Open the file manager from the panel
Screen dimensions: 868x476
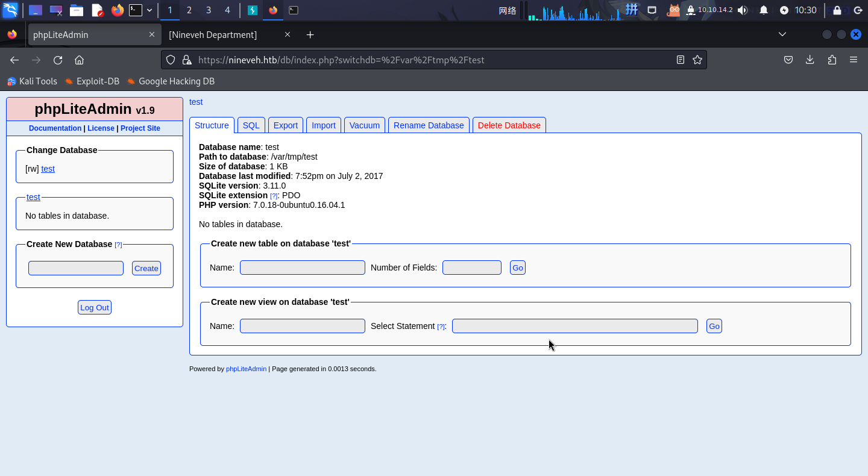[x=76, y=10]
